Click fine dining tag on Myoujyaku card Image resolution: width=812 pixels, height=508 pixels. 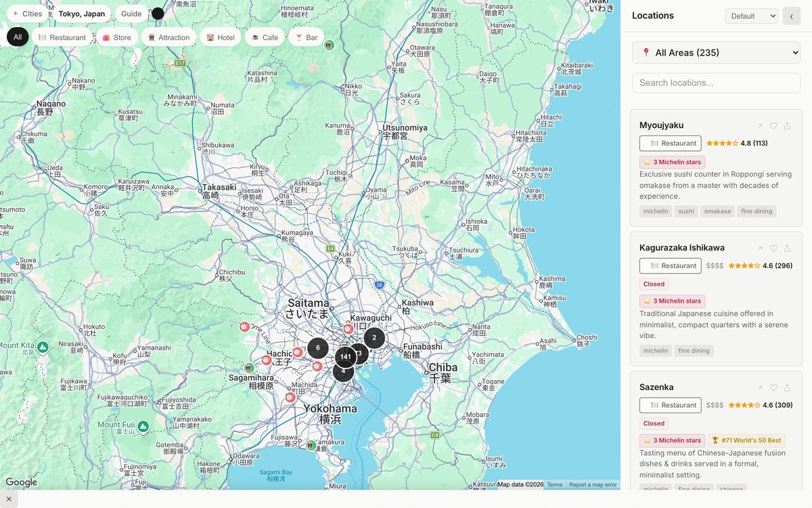coord(757,211)
